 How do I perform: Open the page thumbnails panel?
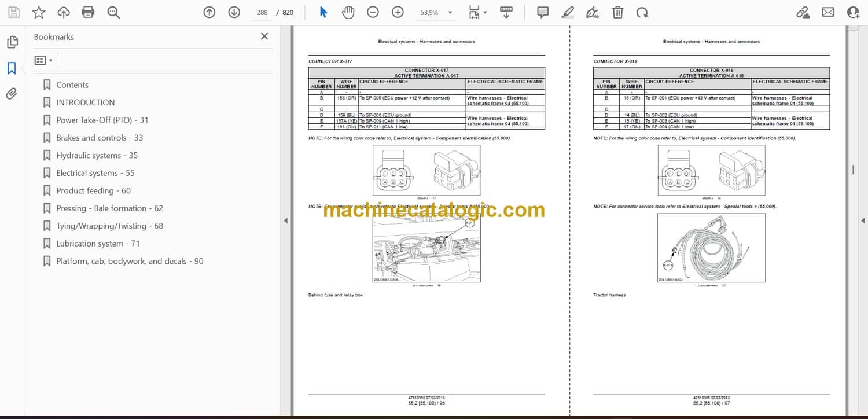pyautogui.click(x=12, y=42)
